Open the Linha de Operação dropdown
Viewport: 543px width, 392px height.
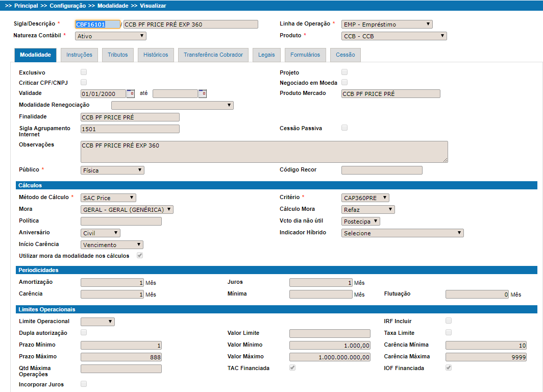tap(387, 24)
